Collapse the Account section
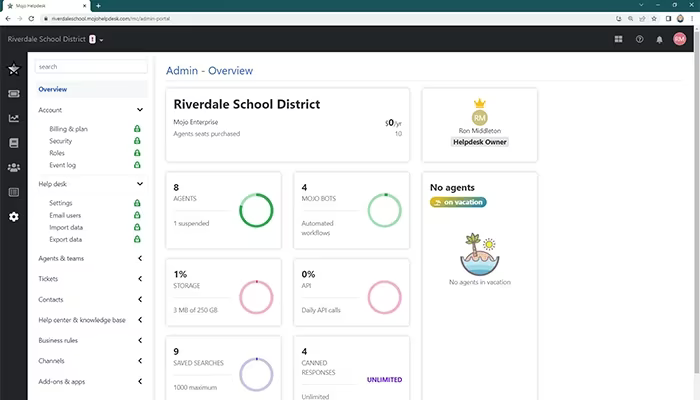Image resolution: width=700 pixels, height=400 pixels. pos(140,110)
